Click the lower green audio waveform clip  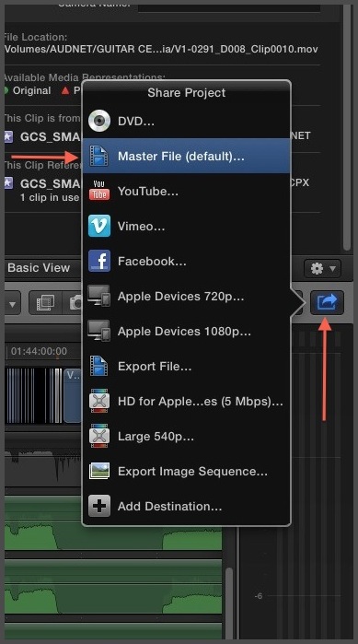tap(113, 587)
